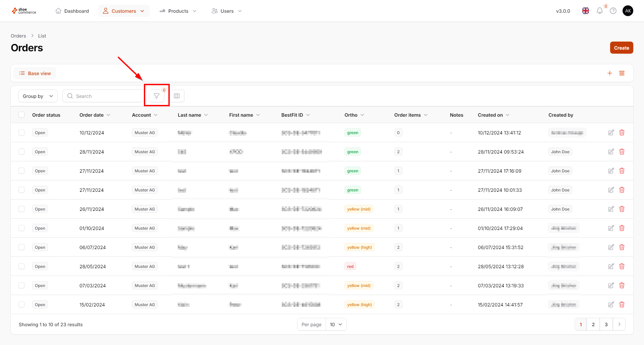
Task: Click the UK flag language icon
Action: (x=586, y=11)
